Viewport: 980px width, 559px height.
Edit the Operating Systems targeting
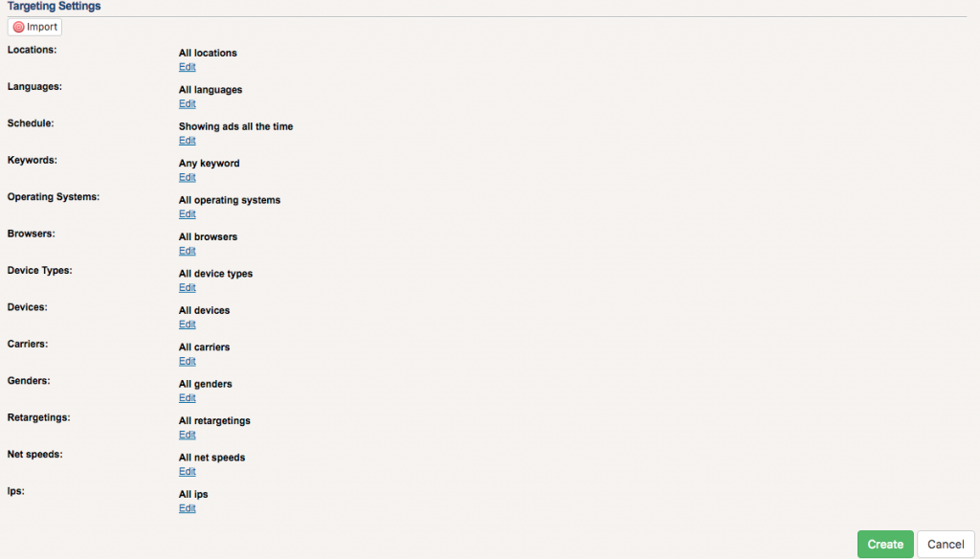(187, 214)
